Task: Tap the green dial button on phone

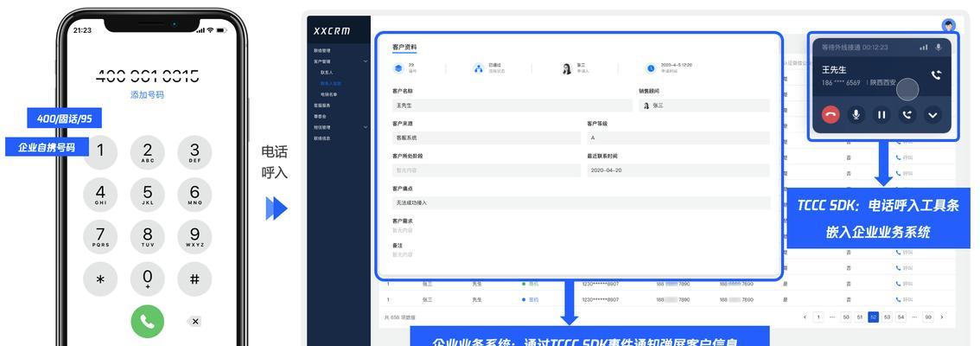Action: (x=148, y=322)
